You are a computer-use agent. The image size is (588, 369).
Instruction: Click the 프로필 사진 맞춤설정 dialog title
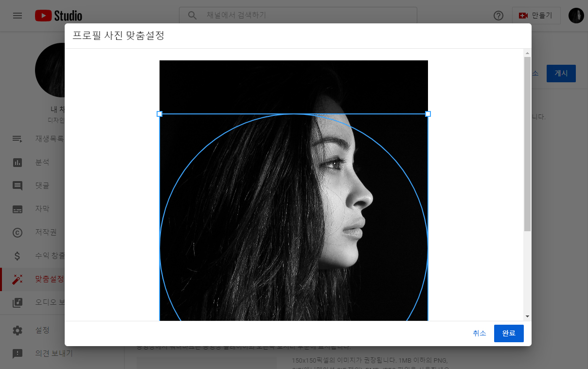(118, 36)
